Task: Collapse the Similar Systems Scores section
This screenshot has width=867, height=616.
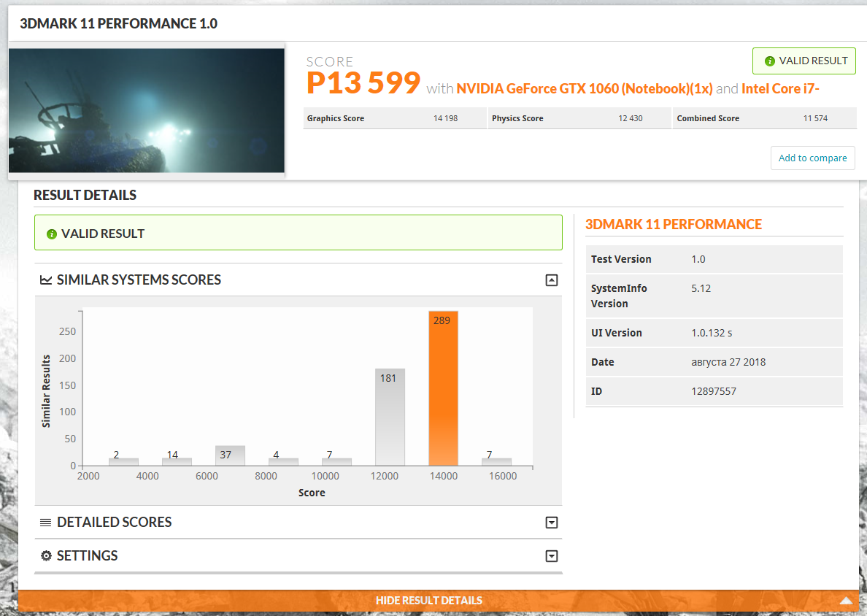Action: (x=551, y=280)
